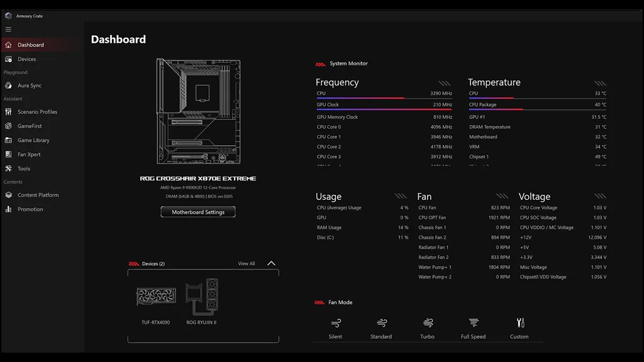Click View All devices link
Viewport: 644px width, 362px height.
[247, 263]
